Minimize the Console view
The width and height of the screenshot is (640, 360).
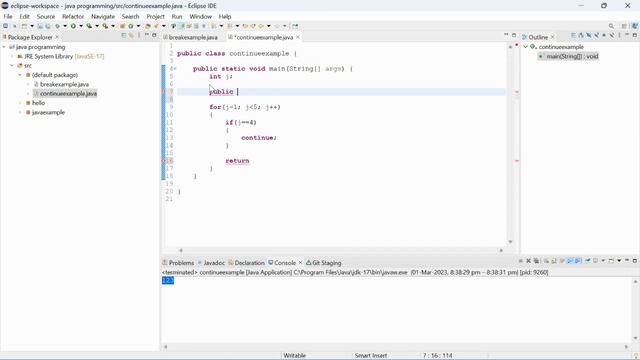627,260
